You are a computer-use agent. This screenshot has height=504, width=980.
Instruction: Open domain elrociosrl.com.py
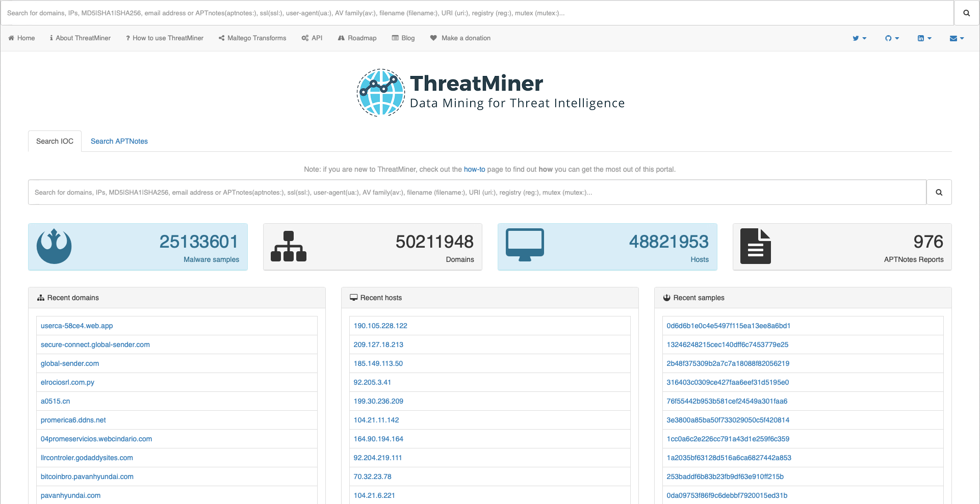click(67, 382)
